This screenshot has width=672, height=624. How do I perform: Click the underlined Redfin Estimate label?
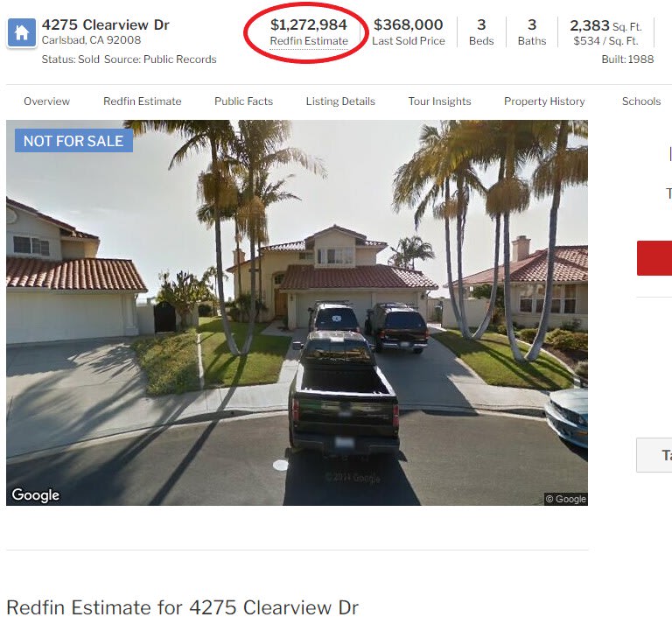click(309, 41)
